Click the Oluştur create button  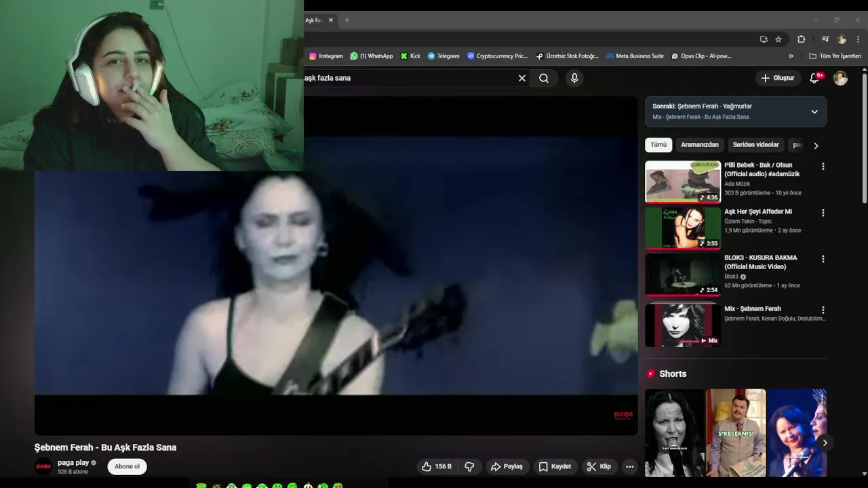(x=777, y=78)
